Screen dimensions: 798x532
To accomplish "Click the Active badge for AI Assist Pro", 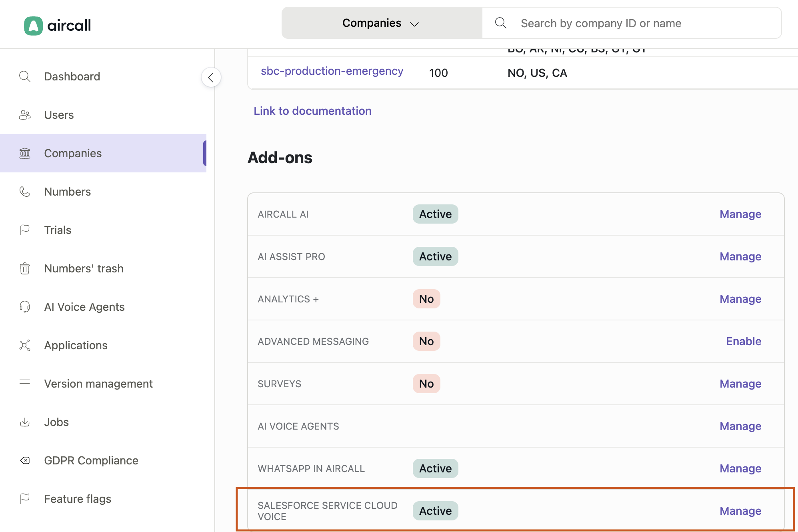I will pos(435,256).
